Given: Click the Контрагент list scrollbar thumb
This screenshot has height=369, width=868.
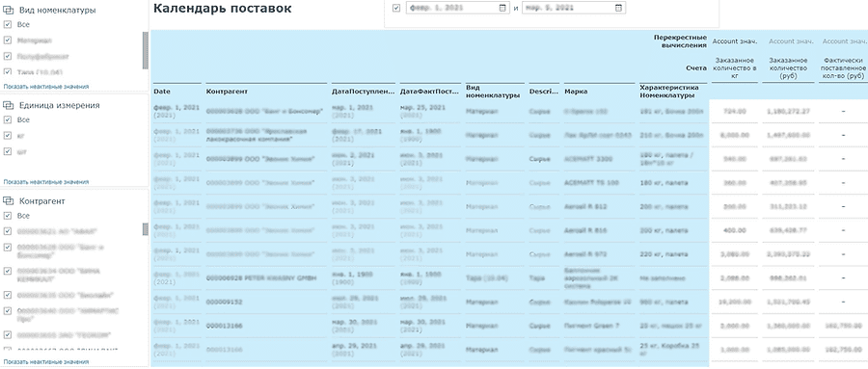Looking at the screenshot, I should [x=146, y=229].
